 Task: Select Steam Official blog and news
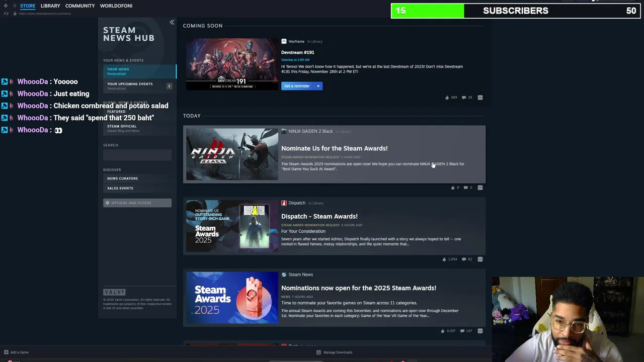[139, 128]
